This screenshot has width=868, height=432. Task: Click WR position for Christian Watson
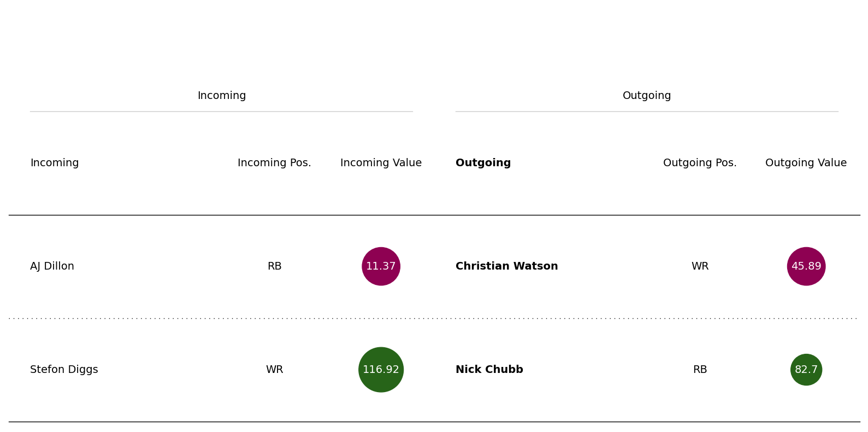pos(700,266)
